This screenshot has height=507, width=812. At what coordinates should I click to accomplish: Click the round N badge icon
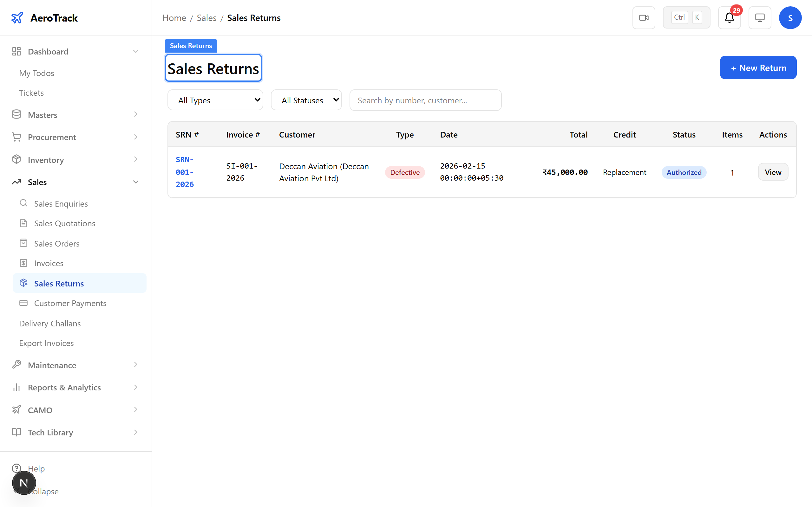pyautogui.click(x=24, y=483)
